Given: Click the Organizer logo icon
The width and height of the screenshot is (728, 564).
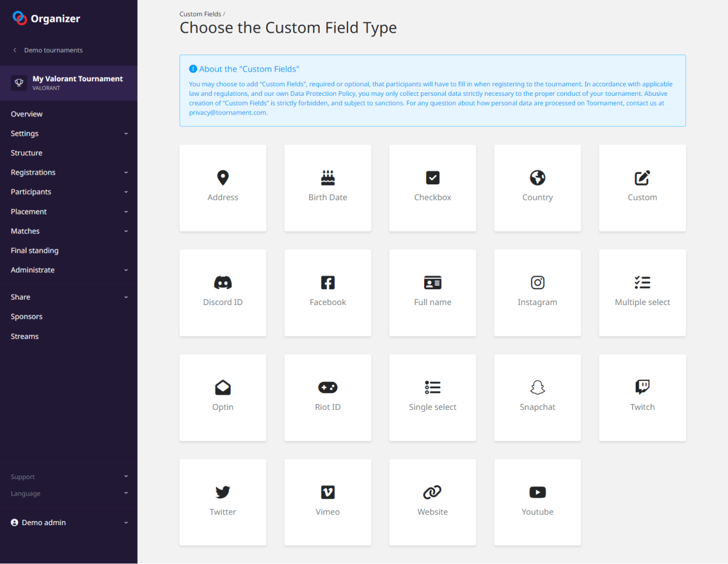Looking at the screenshot, I should [20, 19].
